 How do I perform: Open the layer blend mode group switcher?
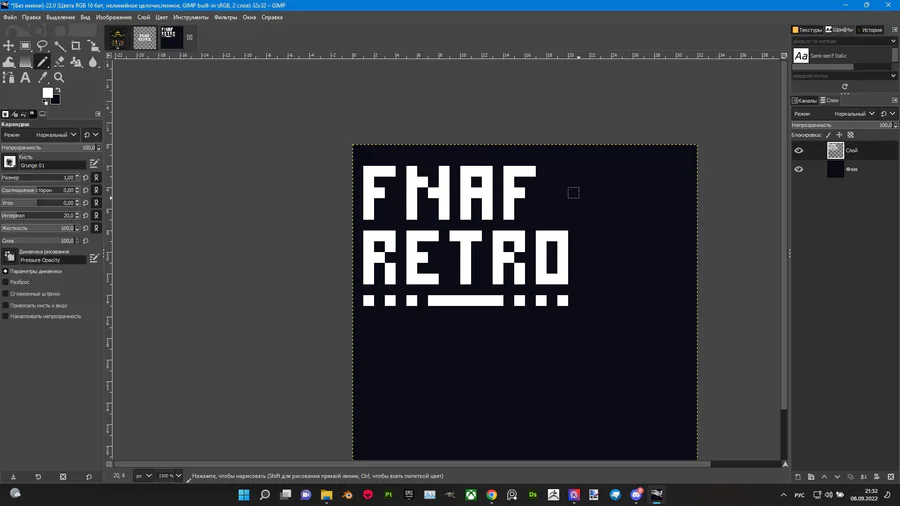tap(887, 114)
